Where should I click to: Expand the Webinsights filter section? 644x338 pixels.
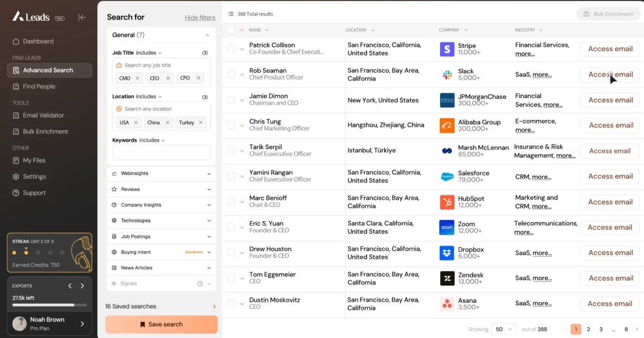[x=161, y=173]
